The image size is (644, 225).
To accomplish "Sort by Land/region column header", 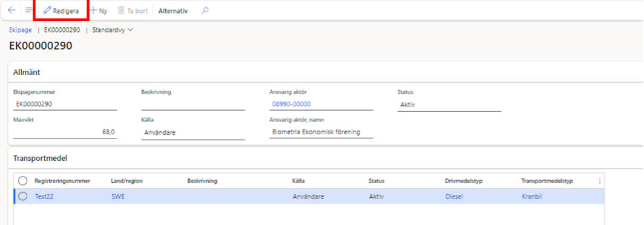I will 126,181.
